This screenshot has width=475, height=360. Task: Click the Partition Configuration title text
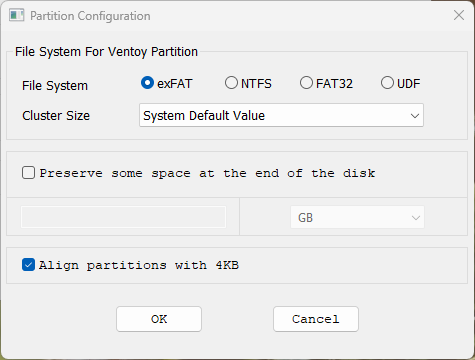pyautogui.click(x=90, y=16)
